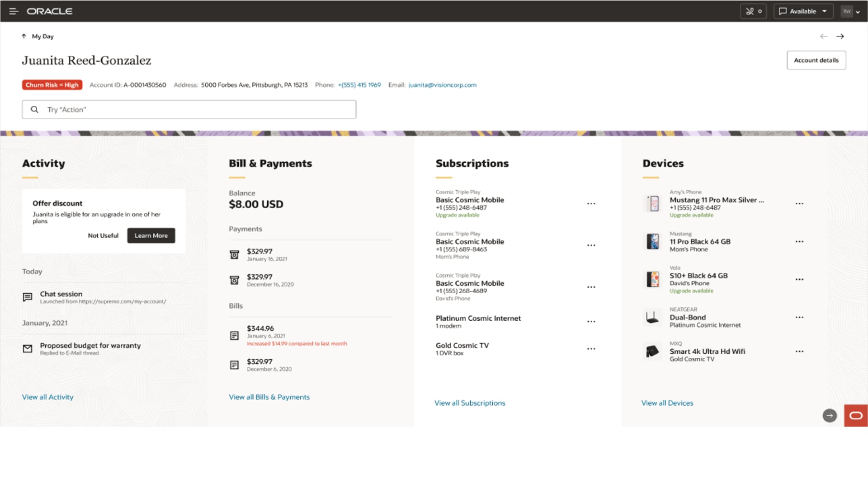Click the red Oracle assistant icon
The height and width of the screenshot is (488, 868).
point(855,416)
